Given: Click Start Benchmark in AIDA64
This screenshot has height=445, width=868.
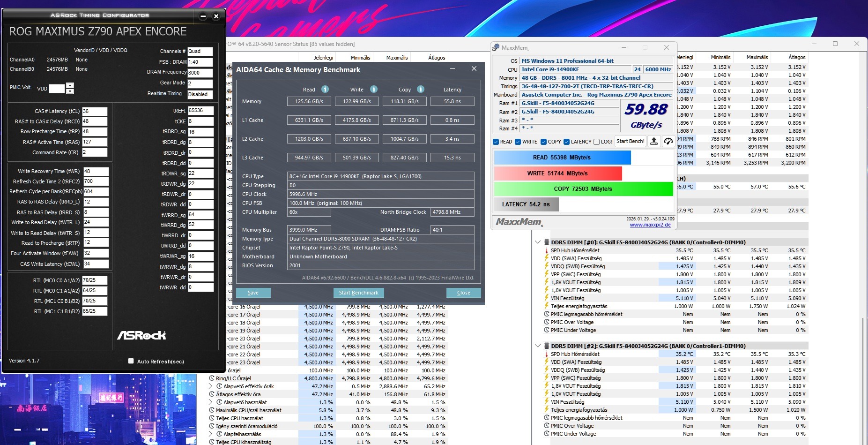Looking at the screenshot, I should [359, 293].
